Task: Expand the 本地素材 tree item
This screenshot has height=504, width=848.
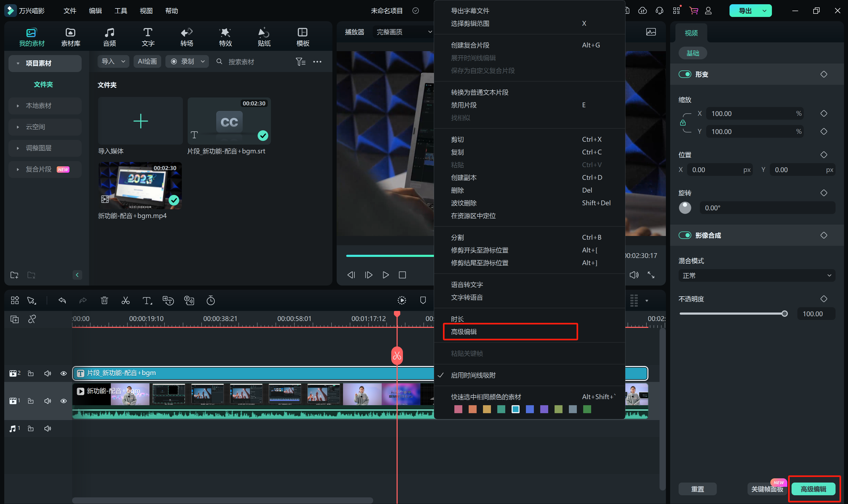Action: pos(18,106)
